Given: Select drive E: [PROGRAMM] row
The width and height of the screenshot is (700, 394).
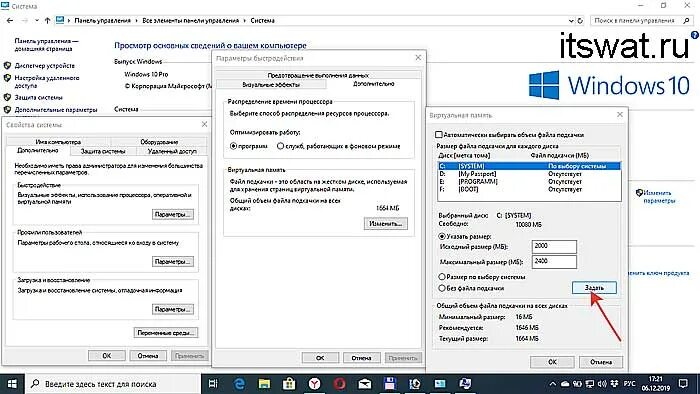Looking at the screenshot, I should pos(529,182).
